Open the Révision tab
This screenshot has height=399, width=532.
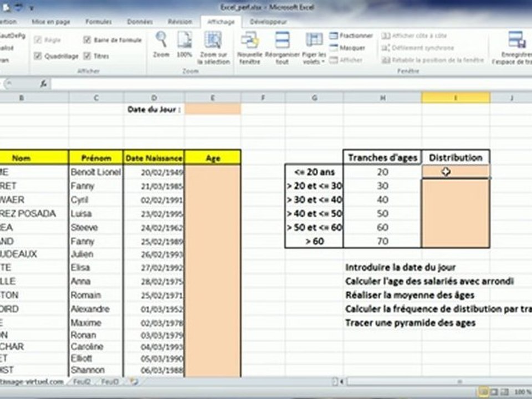(180, 22)
